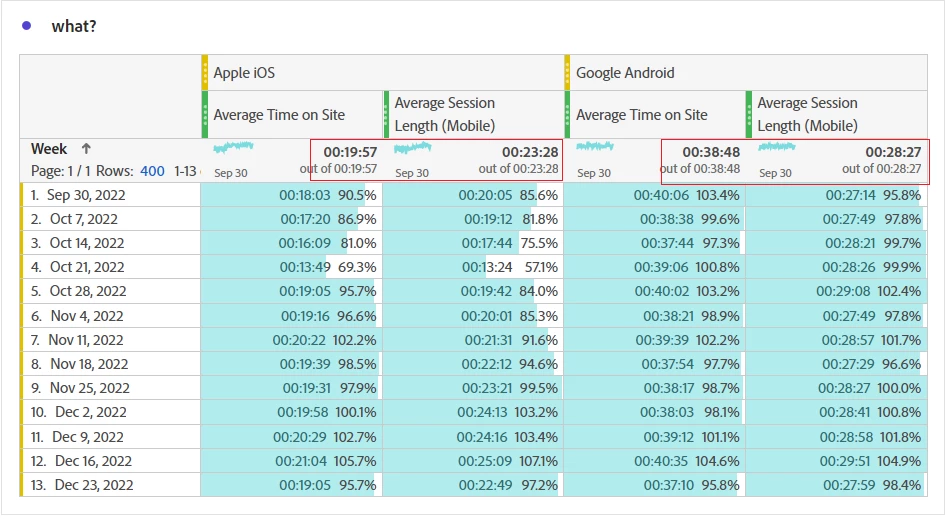Select row 8 Nov 18, 2022
Screen dimensions: 945x519
click(x=110, y=364)
